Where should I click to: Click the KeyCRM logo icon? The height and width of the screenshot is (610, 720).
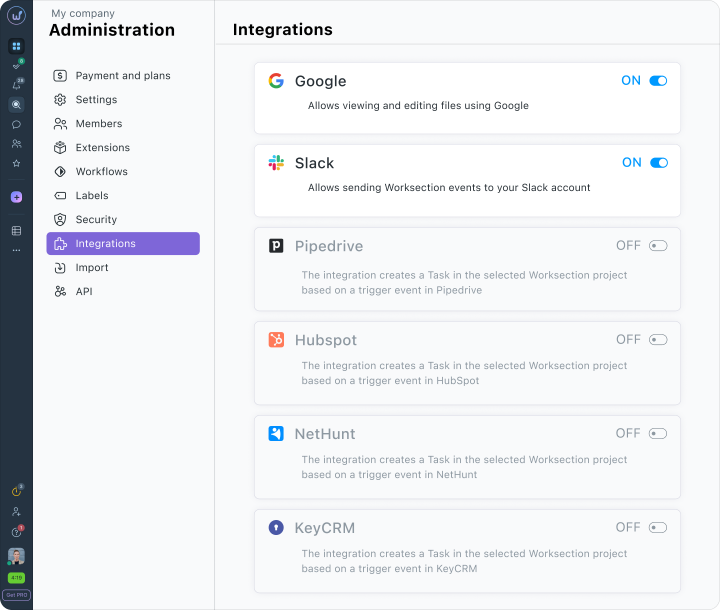tap(276, 527)
